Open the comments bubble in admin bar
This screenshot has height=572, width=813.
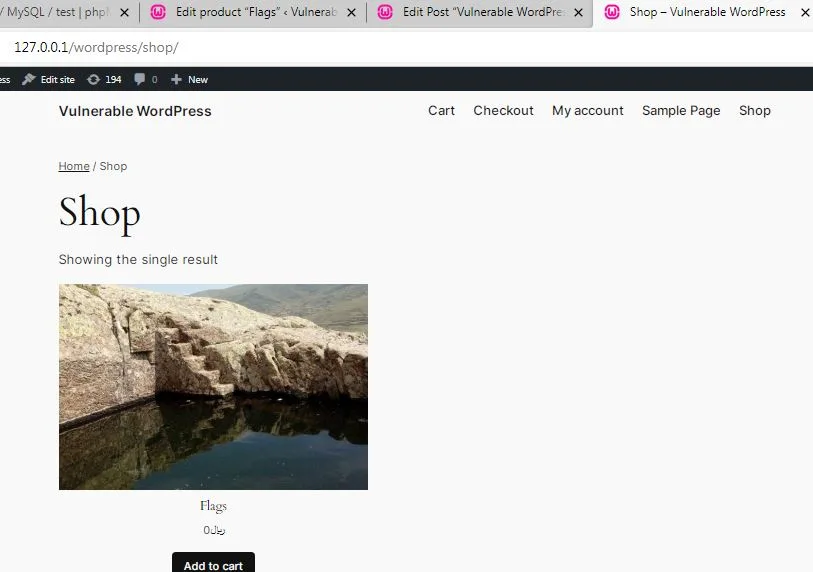(x=139, y=80)
